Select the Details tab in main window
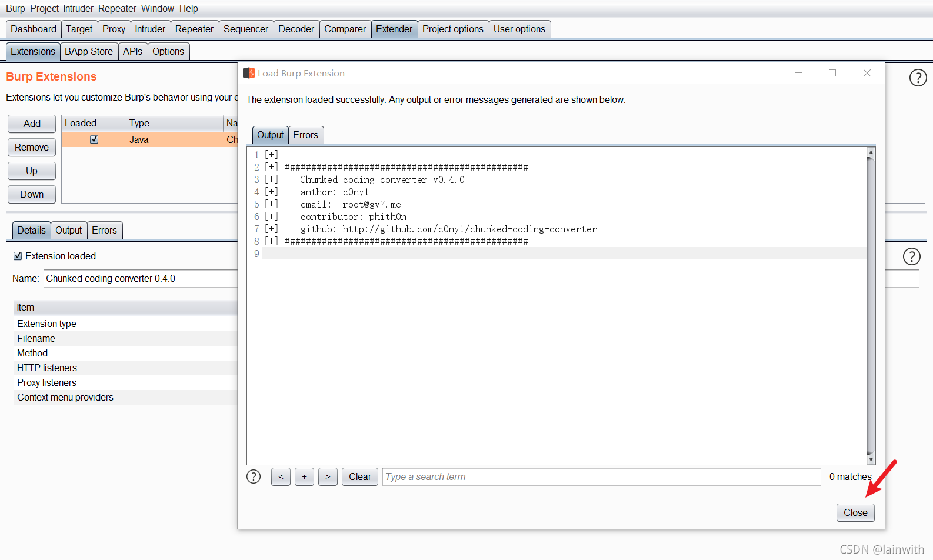Image resolution: width=933 pixels, height=560 pixels. point(31,231)
